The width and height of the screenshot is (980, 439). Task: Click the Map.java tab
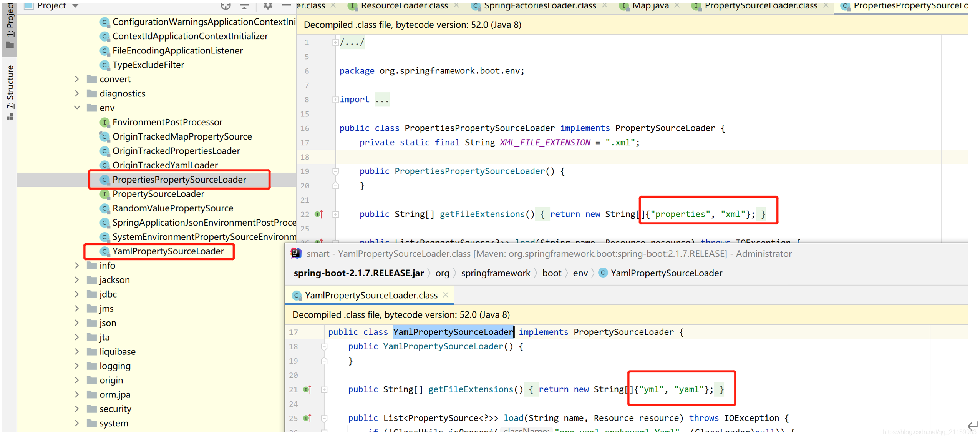coord(649,6)
